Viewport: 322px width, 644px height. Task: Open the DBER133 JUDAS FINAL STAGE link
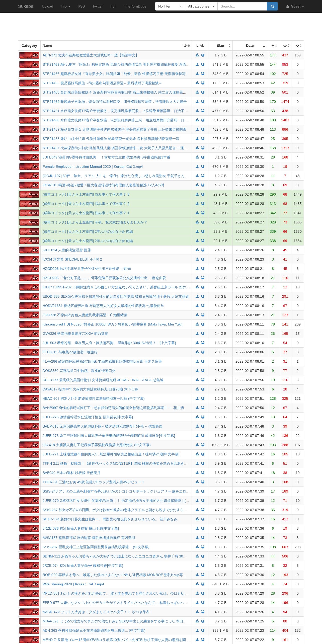click(103, 380)
